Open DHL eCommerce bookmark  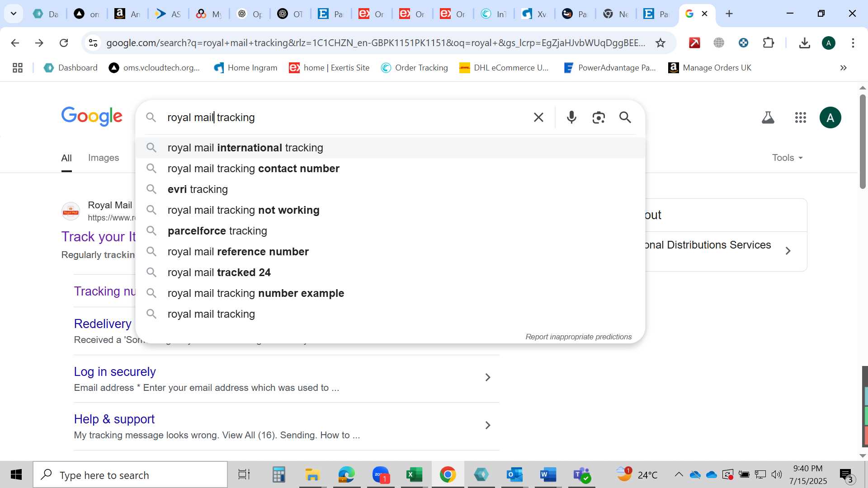[x=504, y=68]
